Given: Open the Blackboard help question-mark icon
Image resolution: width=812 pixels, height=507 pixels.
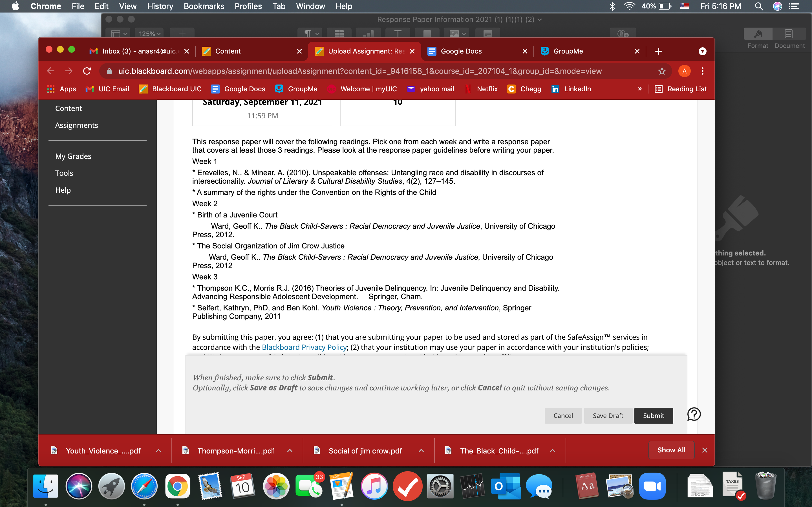Looking at the screenshot, I should pos(694,414).
